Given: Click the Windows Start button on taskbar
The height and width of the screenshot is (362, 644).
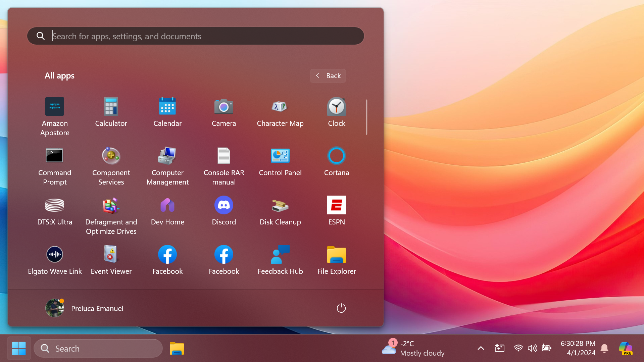Looking at the screenshot, I should pyautogui.click(x=19, y=348).
